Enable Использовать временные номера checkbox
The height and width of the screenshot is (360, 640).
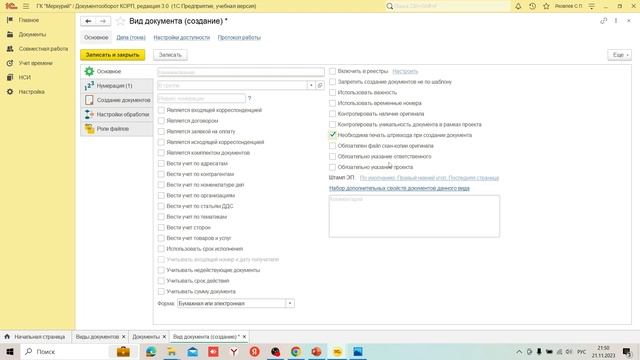pos(333,103)
